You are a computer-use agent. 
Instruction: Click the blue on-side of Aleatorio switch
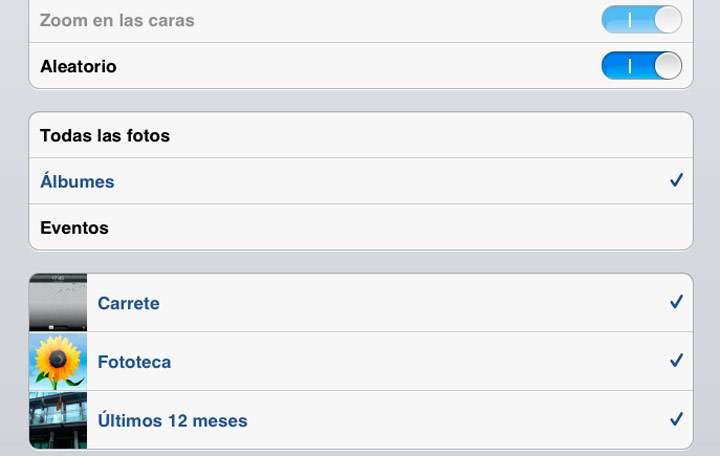pyautogui.click(x=625, y=66)
